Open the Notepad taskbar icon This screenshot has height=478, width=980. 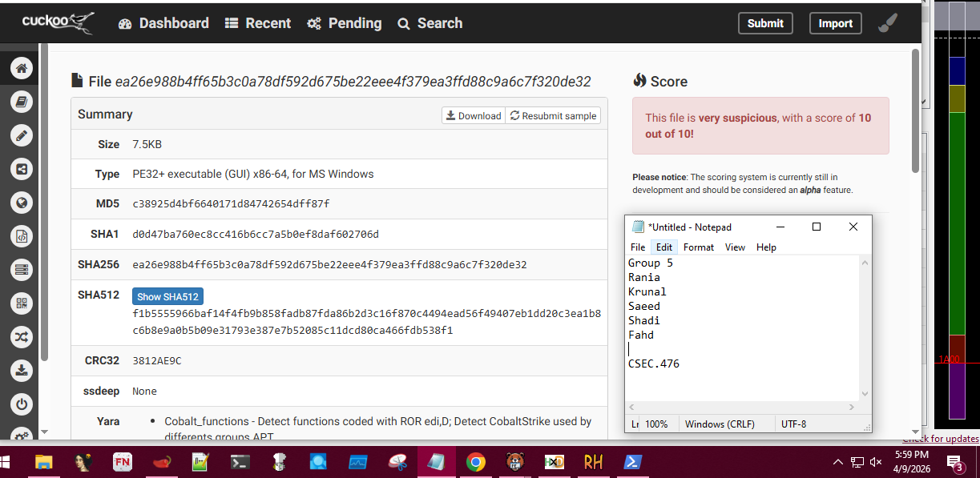pyautogui.click(x=437, y=462)
